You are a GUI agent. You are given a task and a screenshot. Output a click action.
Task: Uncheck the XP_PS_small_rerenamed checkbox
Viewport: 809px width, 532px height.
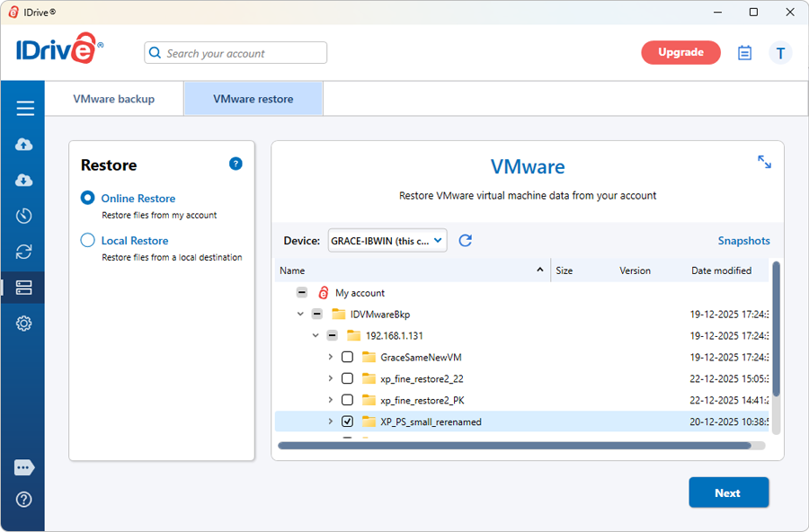[x=347, y=421]
